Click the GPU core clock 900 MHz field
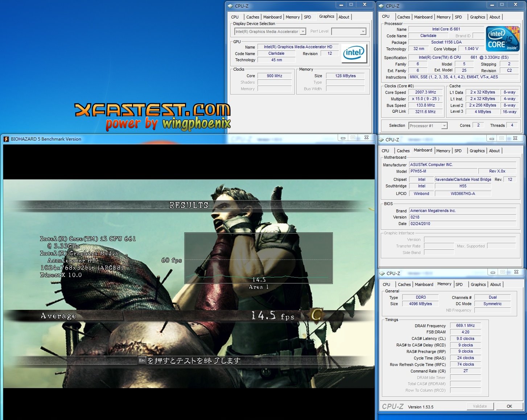The image size is (527, 420). coord(275,76)
